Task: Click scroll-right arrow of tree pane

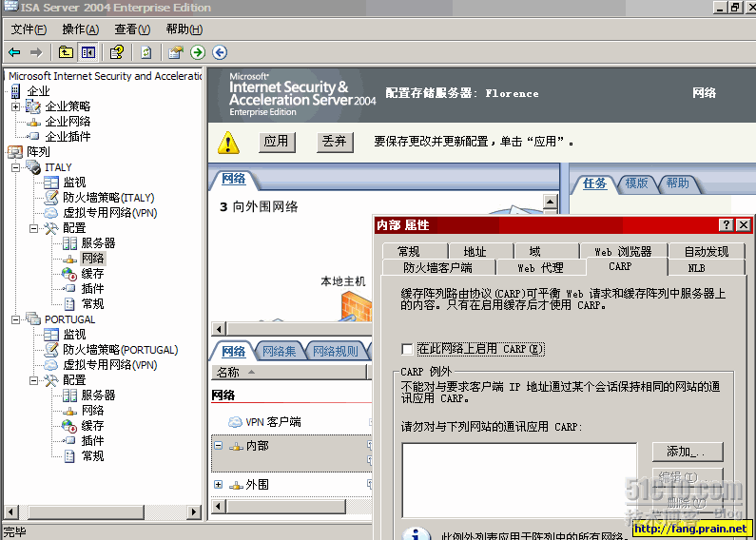Action: (x=194, y=511)
